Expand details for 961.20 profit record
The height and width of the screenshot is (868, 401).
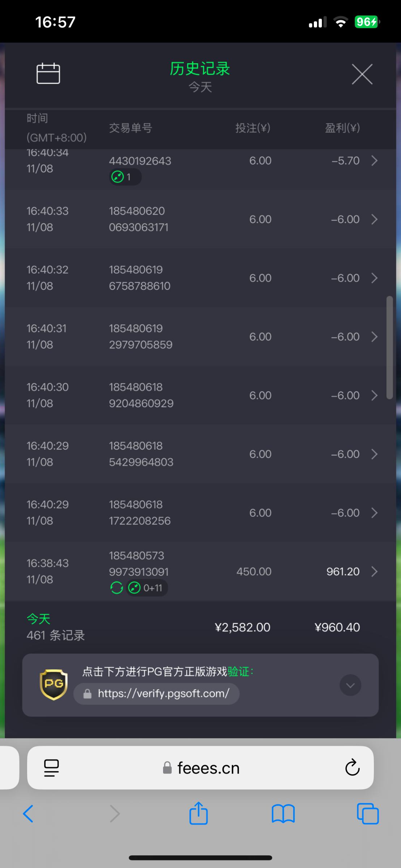375,571
